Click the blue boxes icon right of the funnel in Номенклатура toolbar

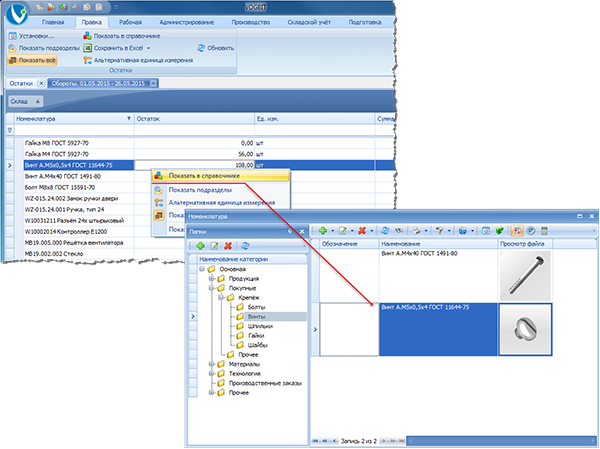[463, 230]
